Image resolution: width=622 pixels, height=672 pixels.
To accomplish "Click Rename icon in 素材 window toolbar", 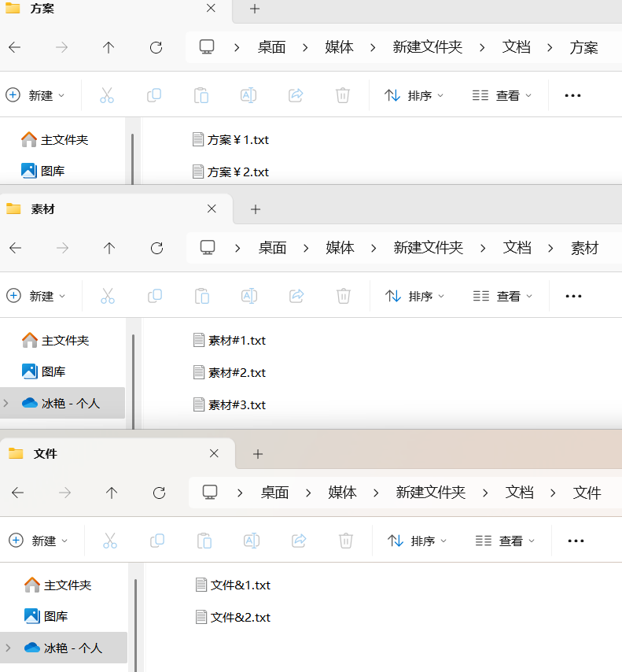I will click(249, 296).
